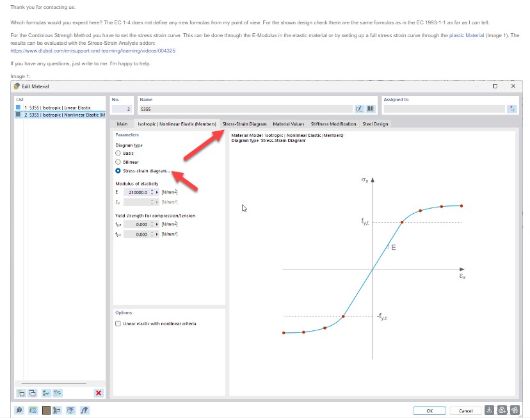The height and width of the screenshot is (420, 530).
Task: Expand the arrow next to modulus E value
Action: click(157, 192)
